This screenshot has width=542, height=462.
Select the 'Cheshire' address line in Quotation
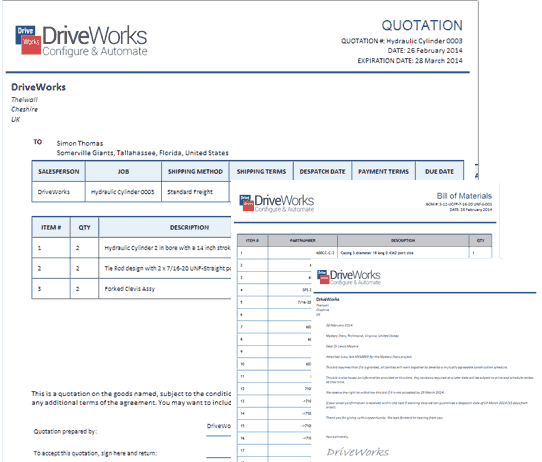click(24, 109)
